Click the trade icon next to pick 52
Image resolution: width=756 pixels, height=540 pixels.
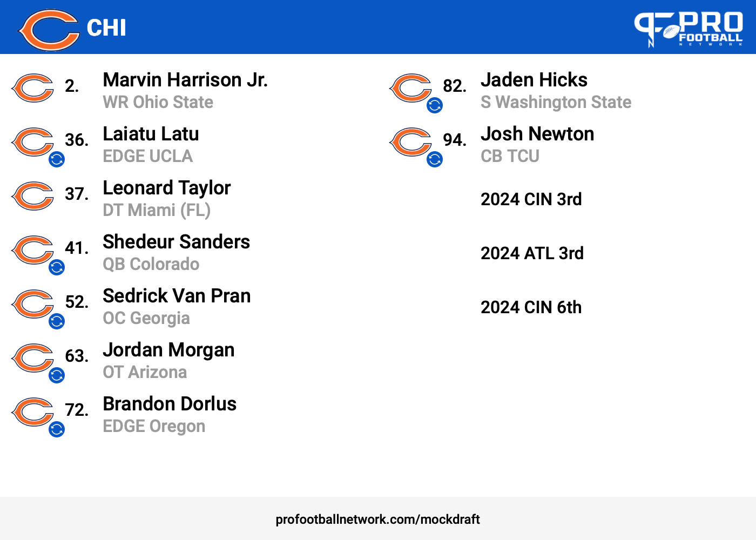(x=57, y=321)
